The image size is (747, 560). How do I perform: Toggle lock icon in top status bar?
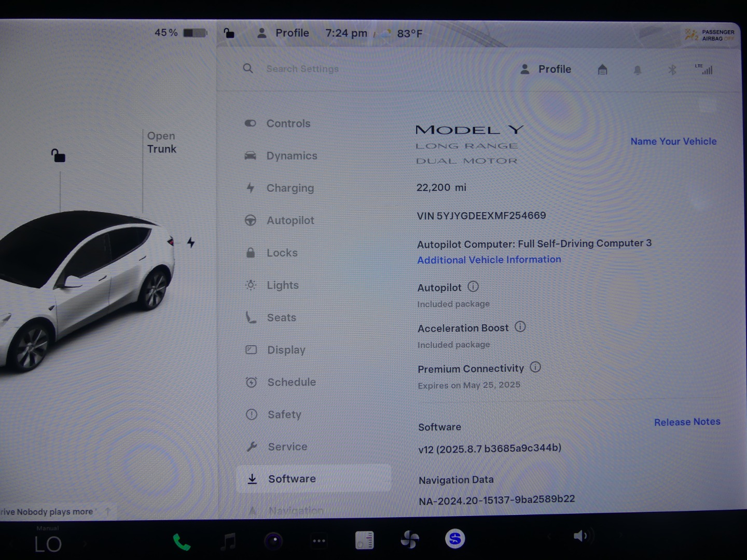click(229, 33)
